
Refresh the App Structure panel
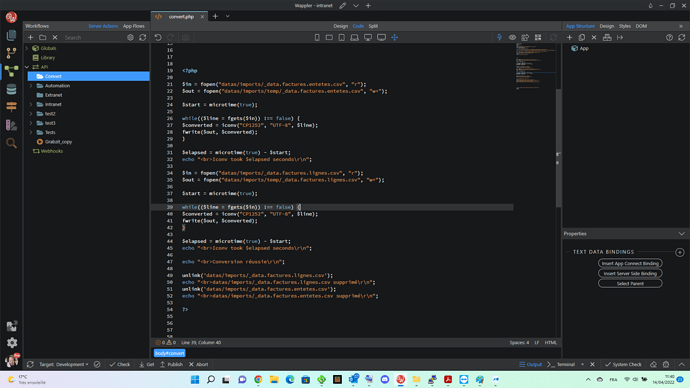682,38
